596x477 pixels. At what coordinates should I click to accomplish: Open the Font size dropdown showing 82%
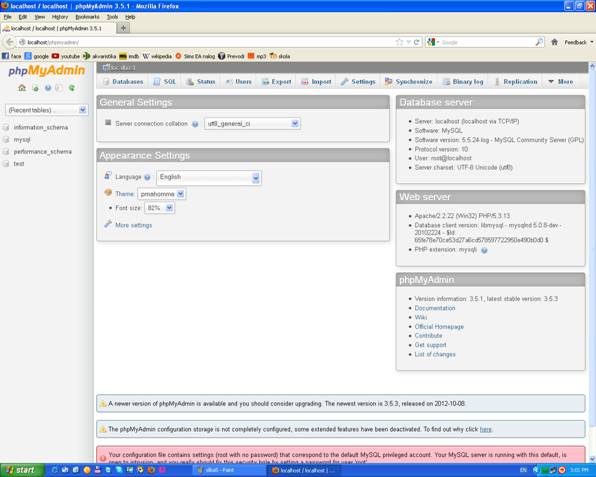pos(159,208)
